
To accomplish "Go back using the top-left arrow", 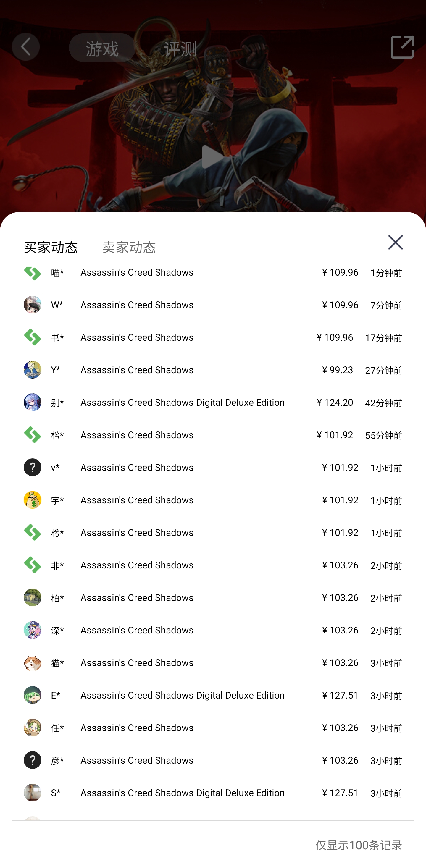I will point(26,47).
